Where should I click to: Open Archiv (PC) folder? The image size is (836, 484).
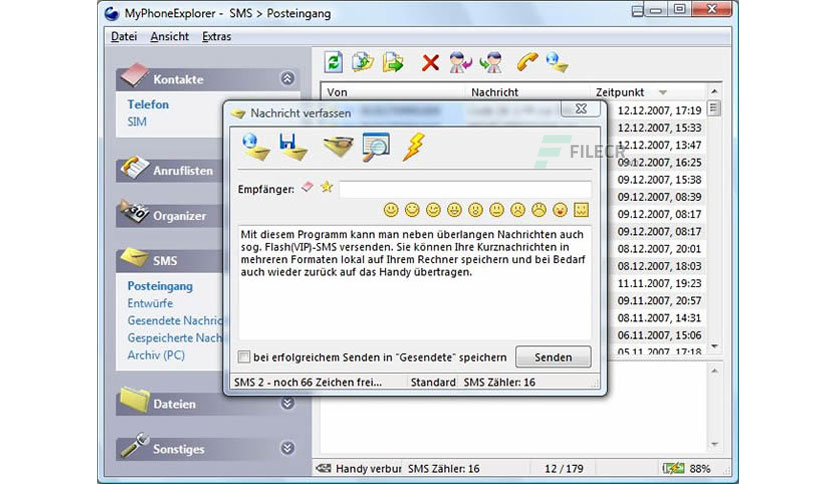(x=156, y=355)
